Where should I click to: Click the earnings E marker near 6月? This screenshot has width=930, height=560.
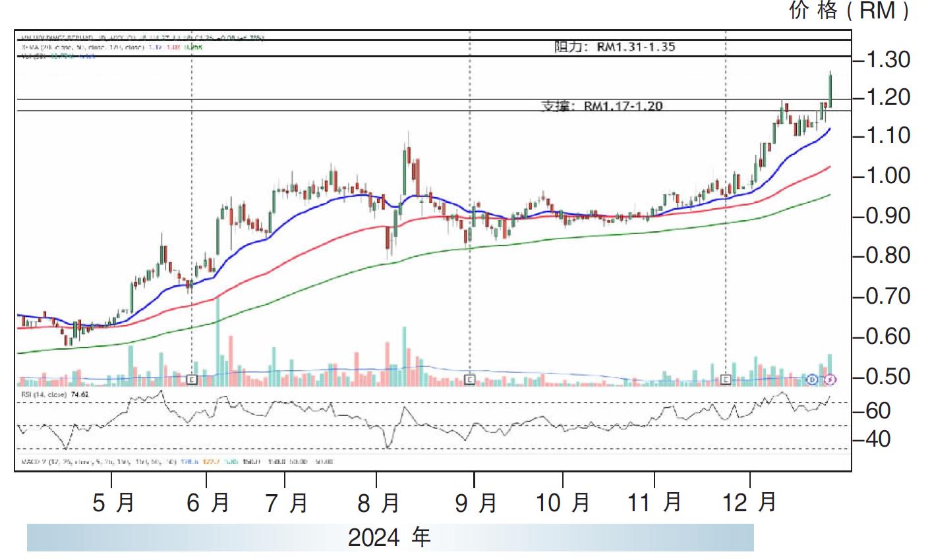[192, 379]
